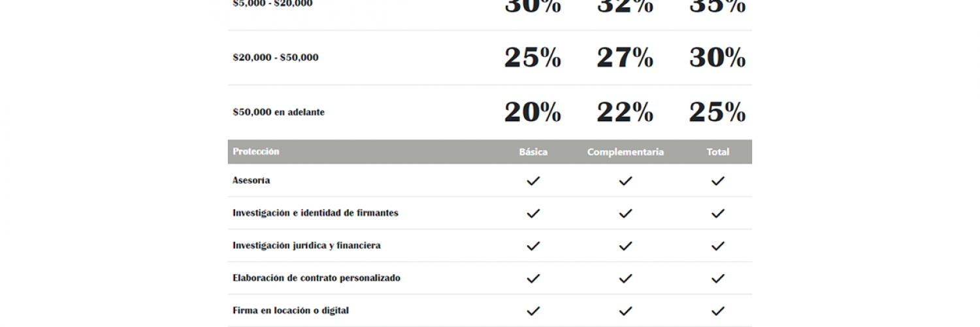Click the Elaboración de contrato personalizado label
This screenshot has height=327, width=980.
click(x=316, y=278)
